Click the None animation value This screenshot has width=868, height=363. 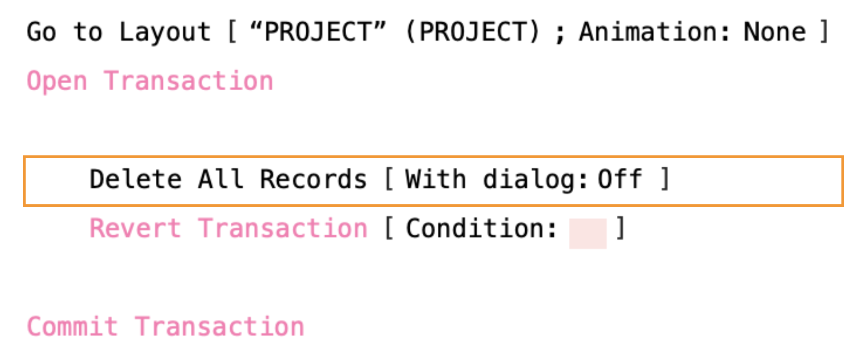tap(774, 32)
